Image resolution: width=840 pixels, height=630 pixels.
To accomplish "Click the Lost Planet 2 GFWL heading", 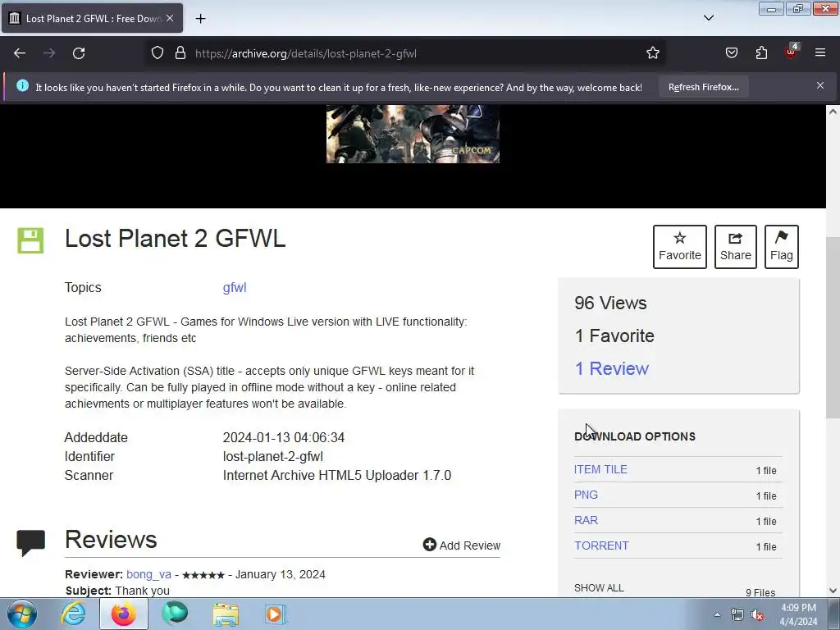I will [x=176, y=239].
